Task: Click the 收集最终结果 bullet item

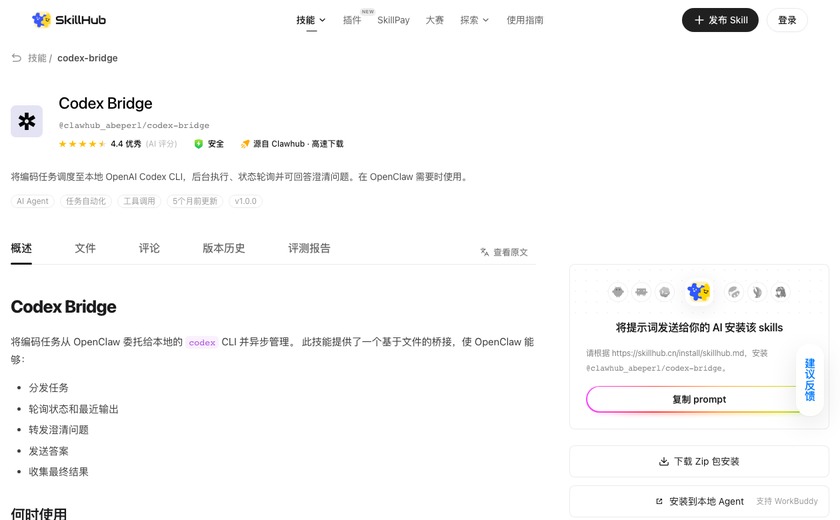Action: tap(58, 472)
